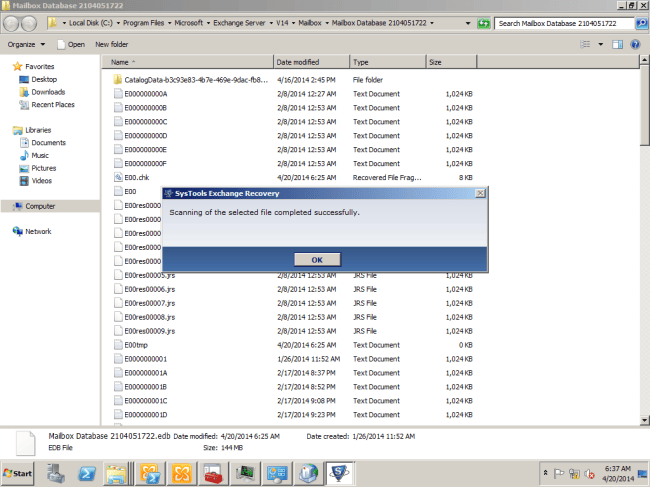Select file E000000000C
This screenshot has height=487, width=650.
coord(146,121)
